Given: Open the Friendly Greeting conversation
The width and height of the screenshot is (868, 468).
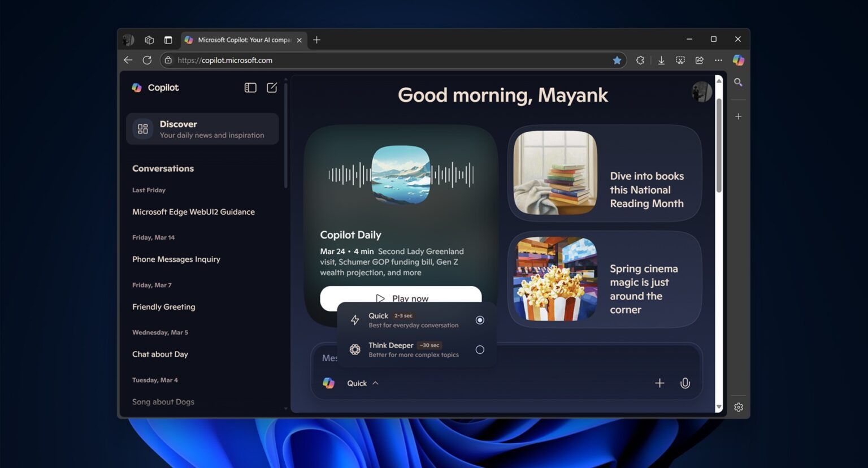Looking at the screenshot, I should [x=164, y=307].
